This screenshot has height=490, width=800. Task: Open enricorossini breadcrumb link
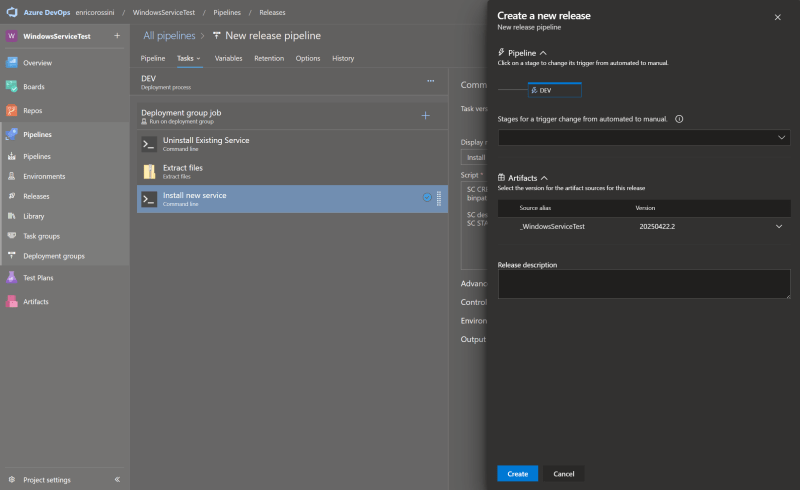pos(95,12)
